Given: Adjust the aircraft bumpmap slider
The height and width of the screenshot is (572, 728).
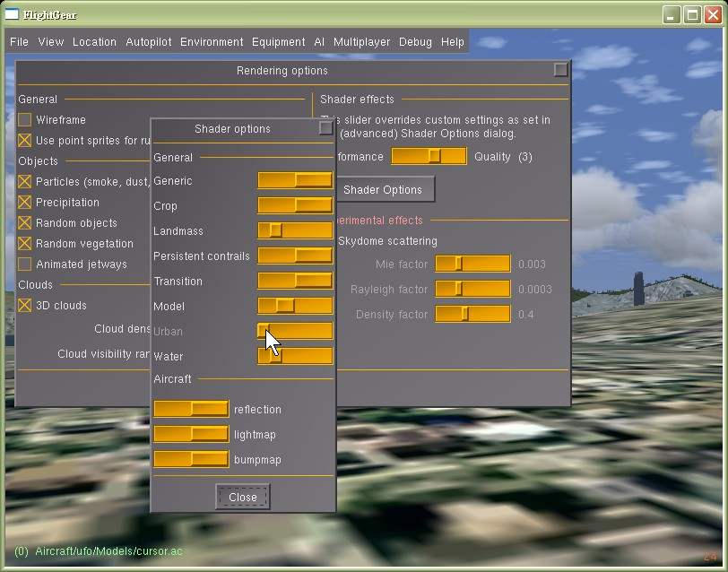Looking at the screenshot, I should (x=191, y=459).
